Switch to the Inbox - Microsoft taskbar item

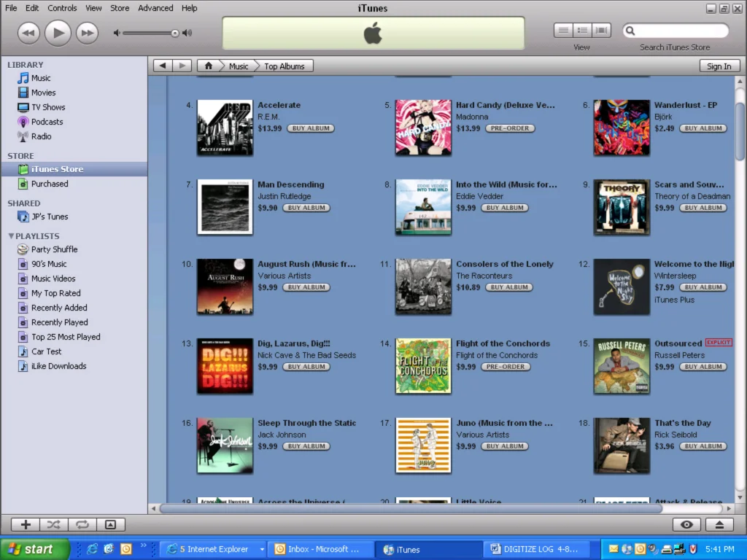320,549
